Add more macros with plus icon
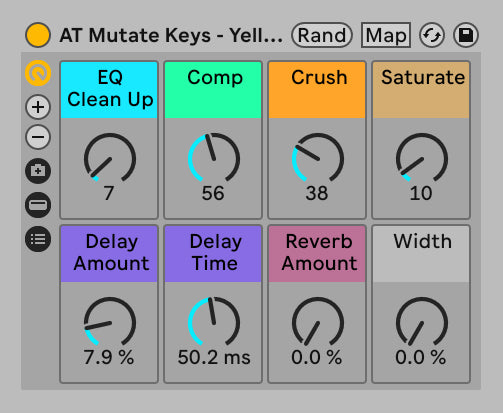This screenshot has width=503, height=413. [38, 107]
